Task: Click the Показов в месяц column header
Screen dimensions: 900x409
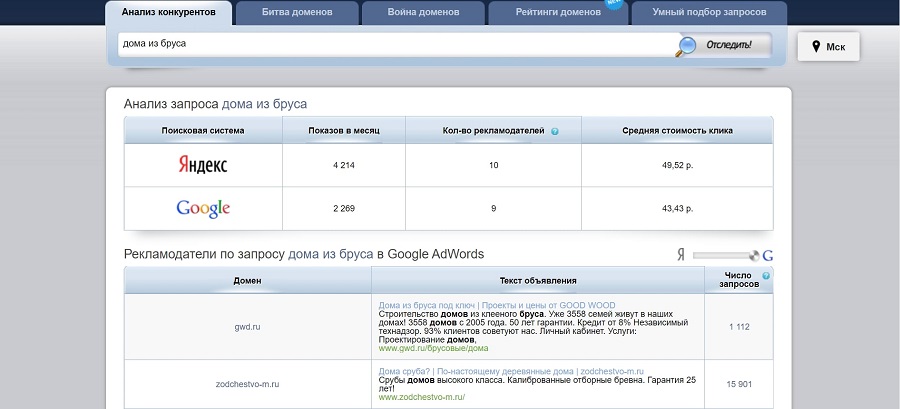Action: 344,131
